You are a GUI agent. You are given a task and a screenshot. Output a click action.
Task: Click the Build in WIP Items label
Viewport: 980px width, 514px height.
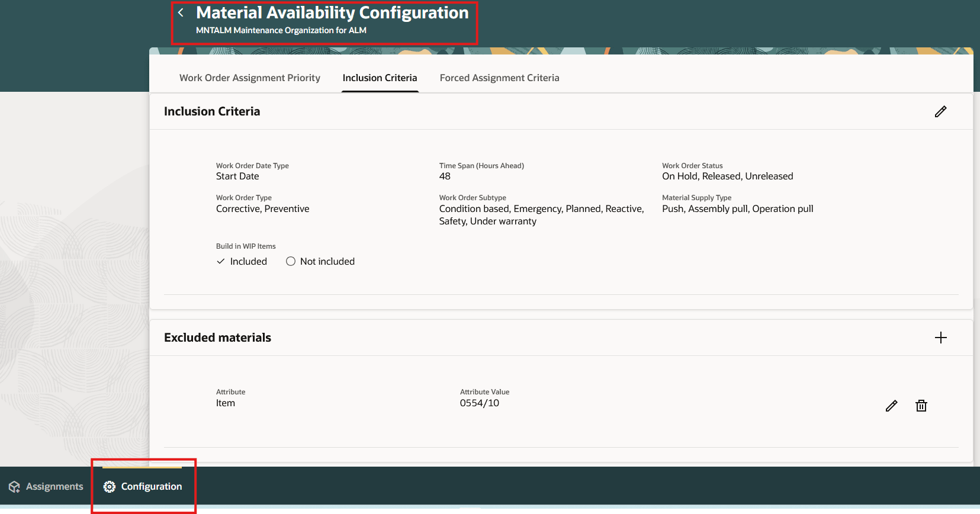click(x=246, y=246)
